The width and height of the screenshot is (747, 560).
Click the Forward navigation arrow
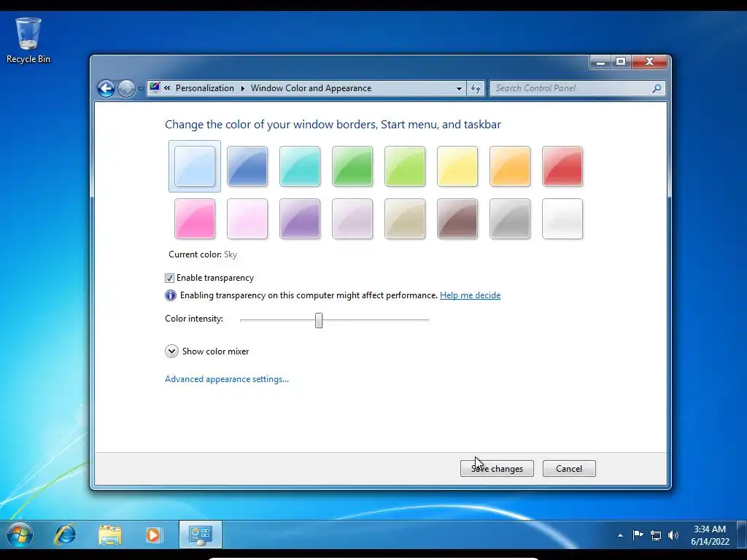(x=126, y=88)
